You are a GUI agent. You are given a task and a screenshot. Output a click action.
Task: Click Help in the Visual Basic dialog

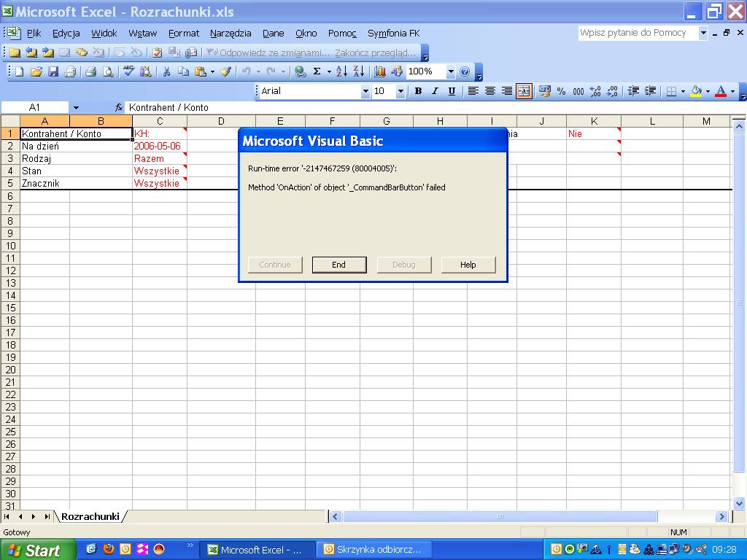[468, 265]
